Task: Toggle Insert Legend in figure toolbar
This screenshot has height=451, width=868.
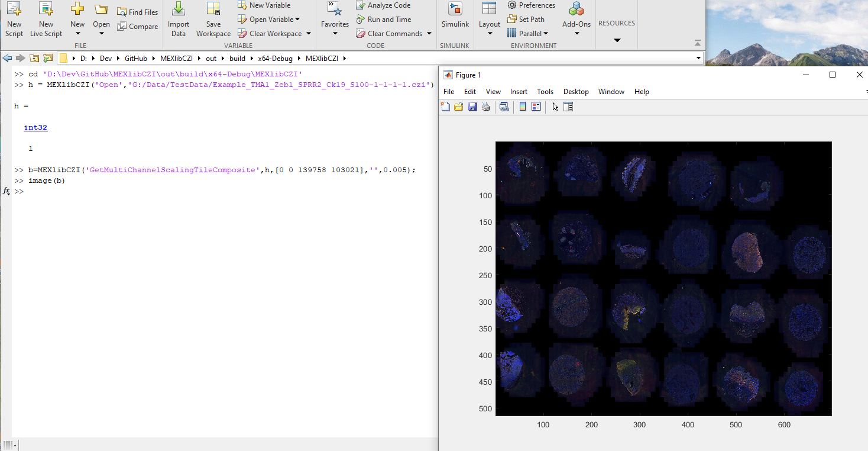Action: (536, 107)
